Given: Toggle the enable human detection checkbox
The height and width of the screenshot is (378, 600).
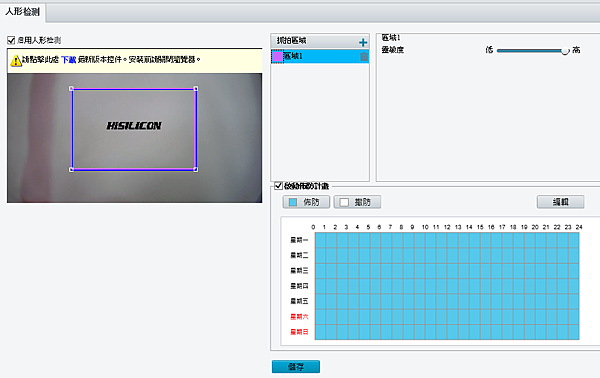Looking at the screenshot, I should tap(11, 40).
